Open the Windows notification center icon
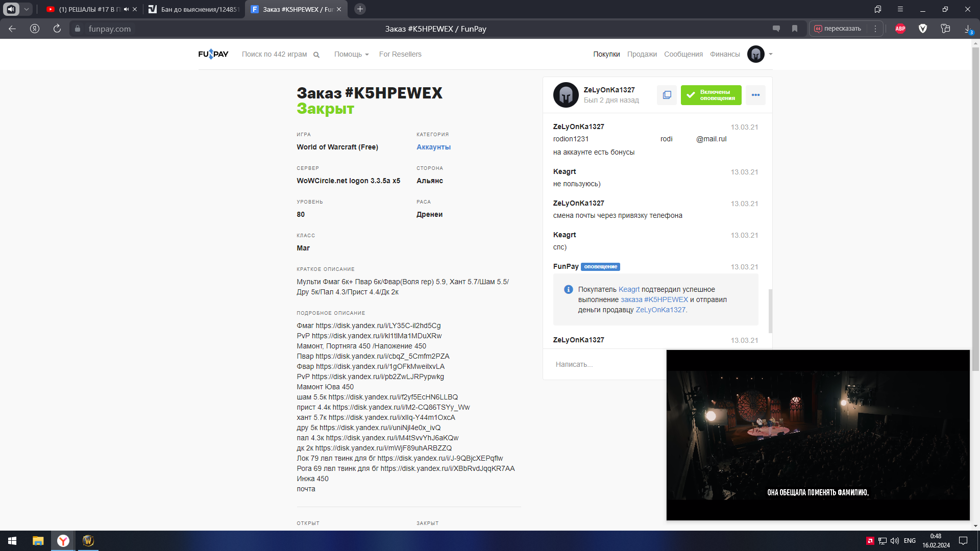Image resolution: width=980 pixels, height=551 pixels. pyautogui.click(x=963, y=541)
